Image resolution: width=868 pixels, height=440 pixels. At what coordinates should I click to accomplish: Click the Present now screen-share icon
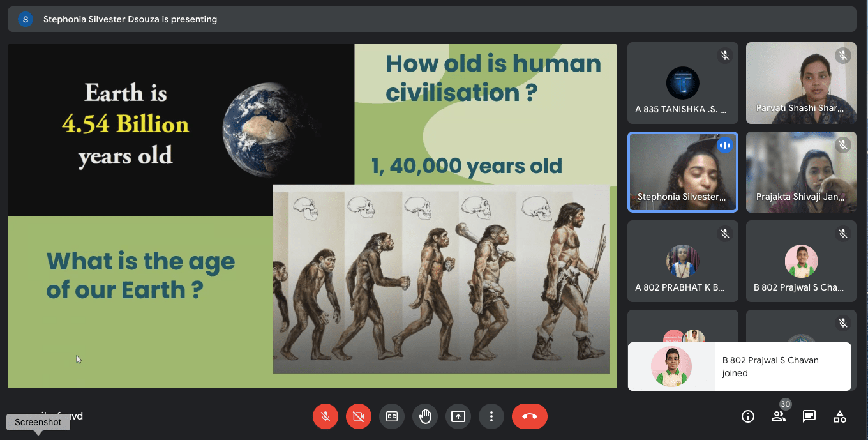click(x=458, y=416)
